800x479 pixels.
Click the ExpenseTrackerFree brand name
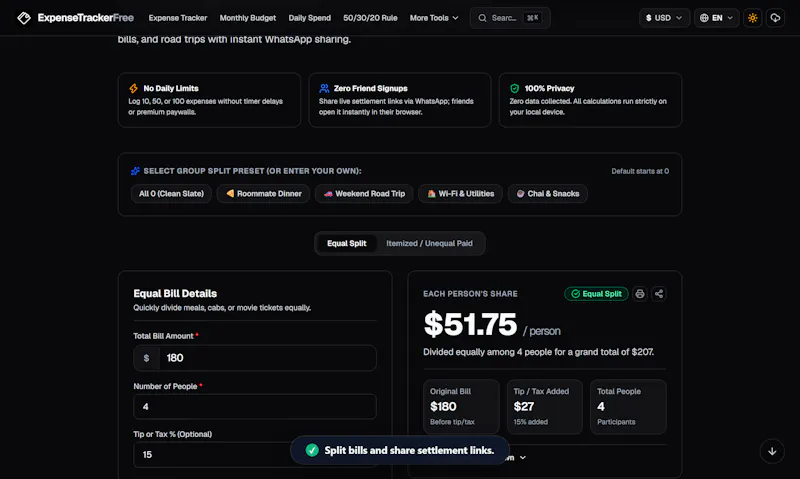(x=86, y=18)
